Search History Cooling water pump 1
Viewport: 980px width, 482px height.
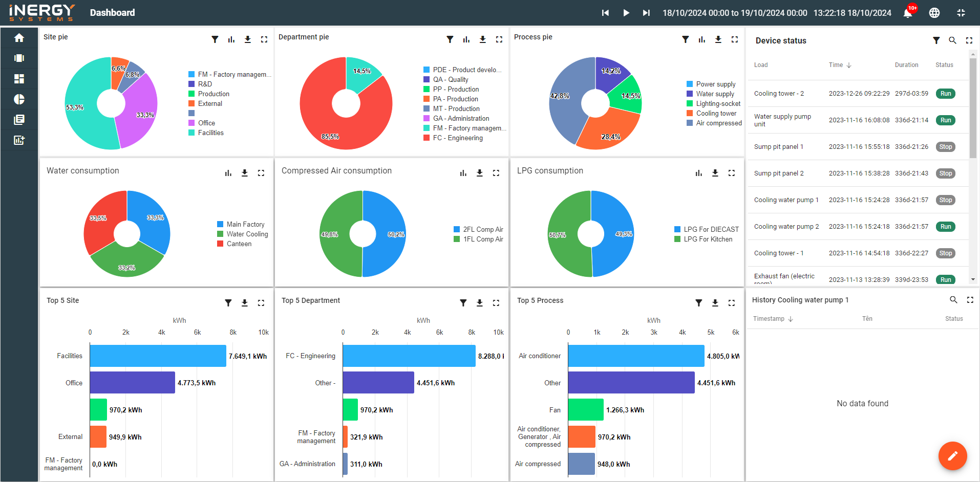coord(953,300)
